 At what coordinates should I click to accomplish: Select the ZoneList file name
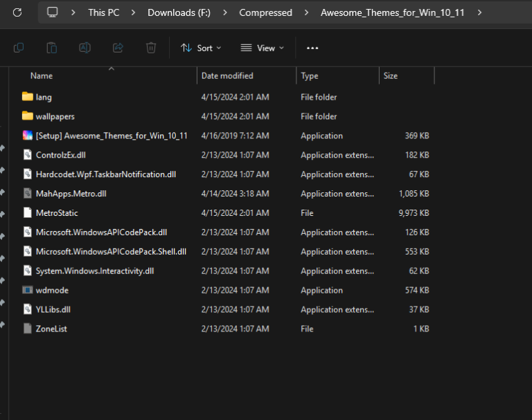[51, 329]
